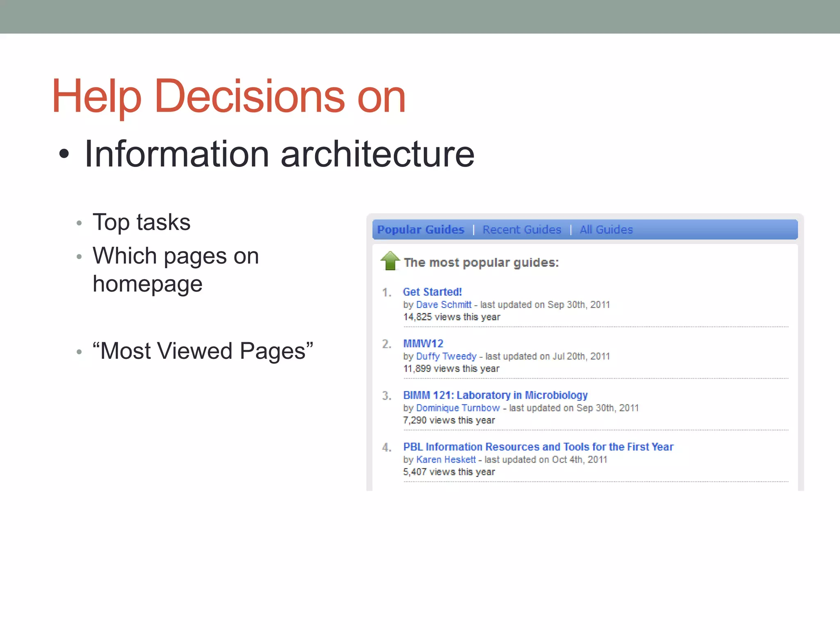Open PBL Information Resources and Tools guide
840x630 pixels.
click(x=538, y=447)
